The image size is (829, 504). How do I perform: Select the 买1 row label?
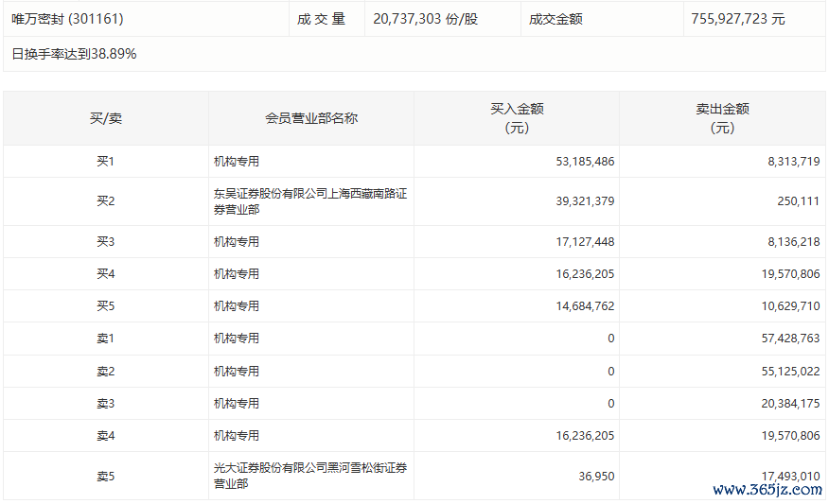click(x=105, y=162)
